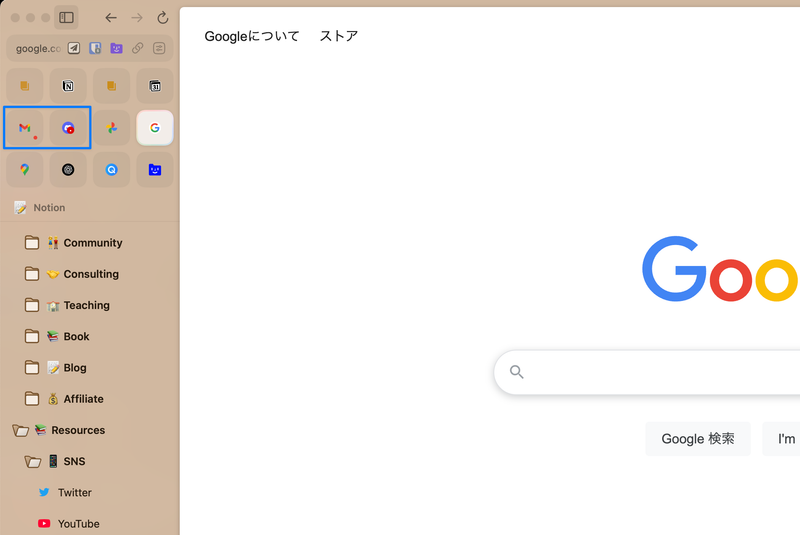Screen dimensions: 800x535
Task: Open the blue smiley folder favorite icon
Action: (155, 169)
